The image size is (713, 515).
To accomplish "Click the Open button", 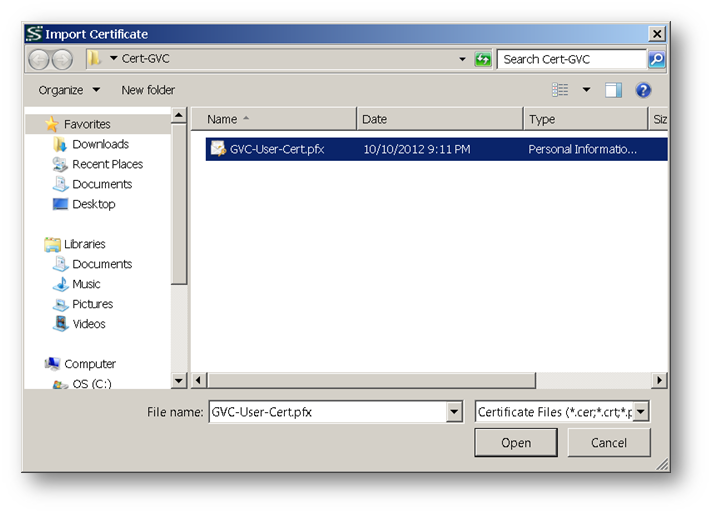I will click(x=516, y=443).
